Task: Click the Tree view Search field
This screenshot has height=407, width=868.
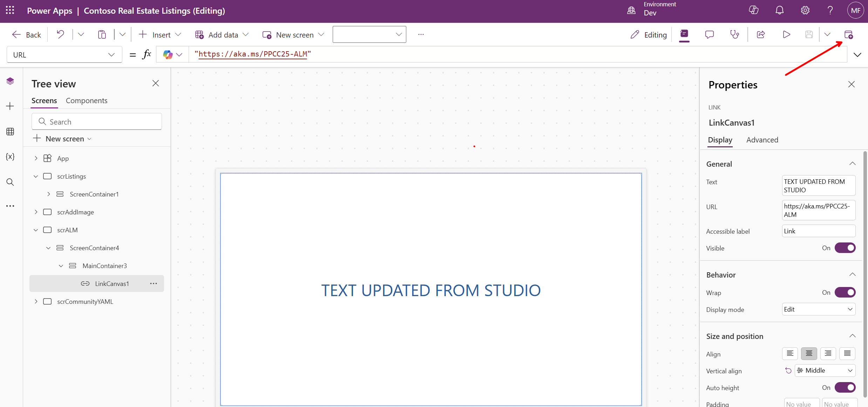Action: 97,122
